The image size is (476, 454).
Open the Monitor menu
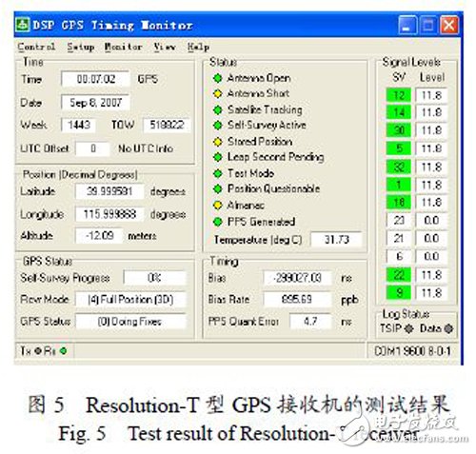pos(123,47)
